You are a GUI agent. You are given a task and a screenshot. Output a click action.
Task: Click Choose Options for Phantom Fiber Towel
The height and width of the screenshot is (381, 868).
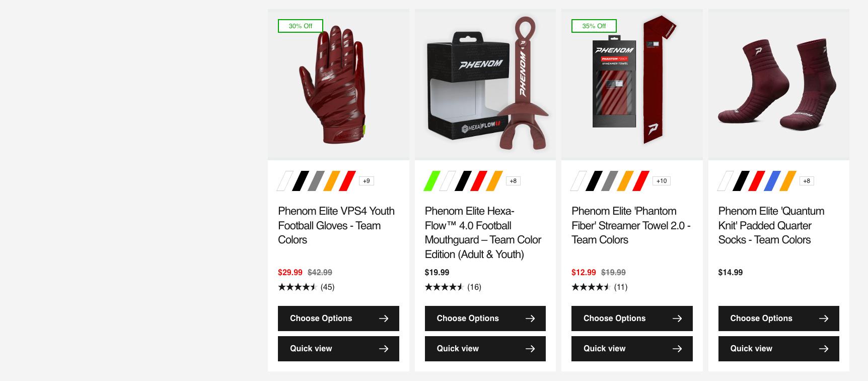coord(632,319)
